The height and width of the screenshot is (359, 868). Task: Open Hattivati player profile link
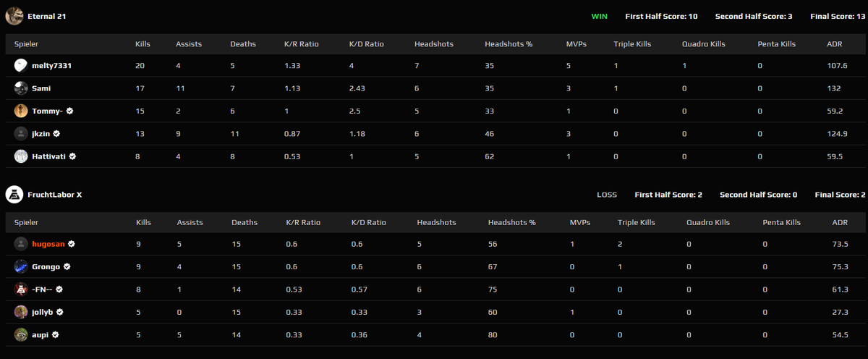pos(49,156)
